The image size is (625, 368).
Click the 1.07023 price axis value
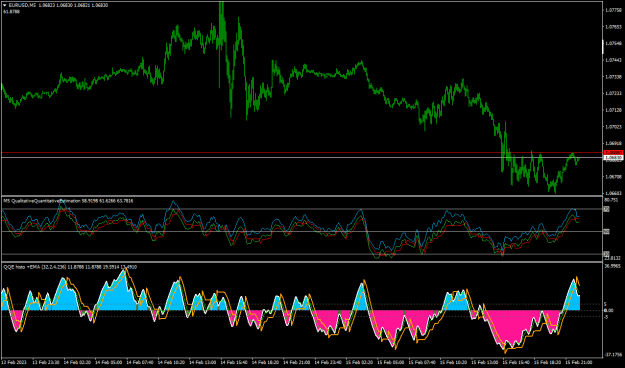point(613,127)
